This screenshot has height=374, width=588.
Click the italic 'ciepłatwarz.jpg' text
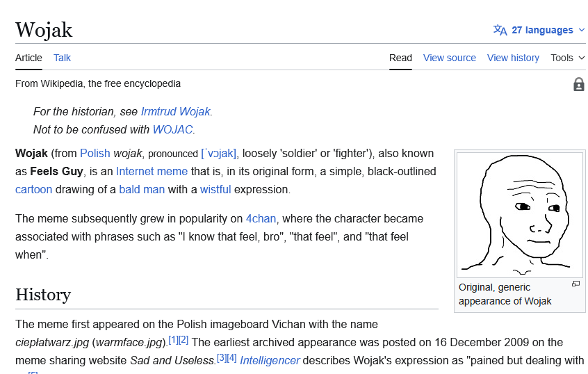tap(52, 342)
